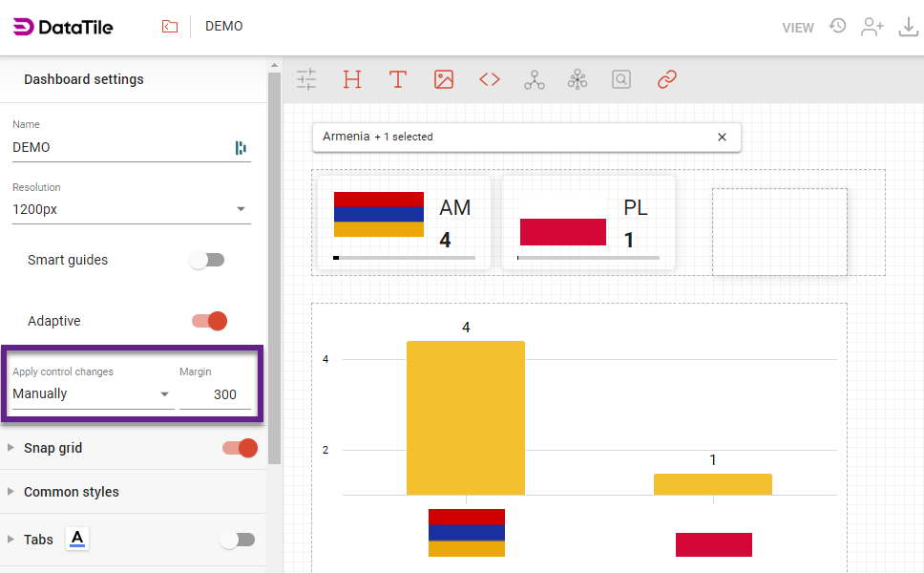Insert an image widget
The height and width of the screenshot is (573, 924).
[x=444, y=79]
